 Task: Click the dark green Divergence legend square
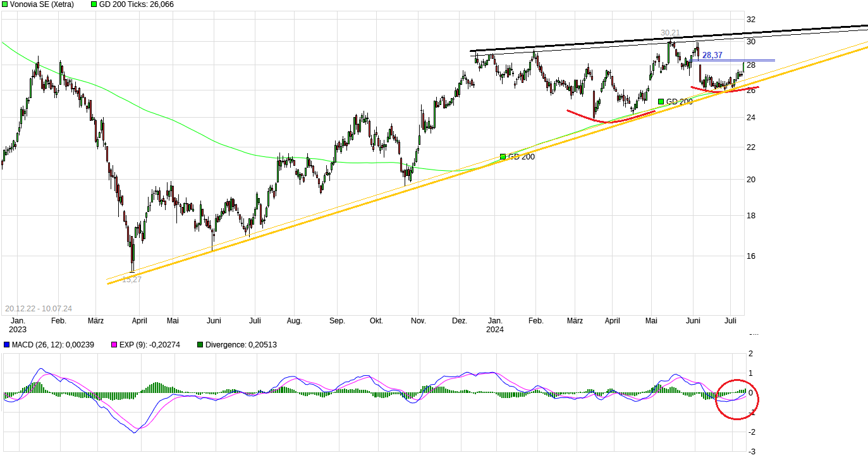(200, 345)
